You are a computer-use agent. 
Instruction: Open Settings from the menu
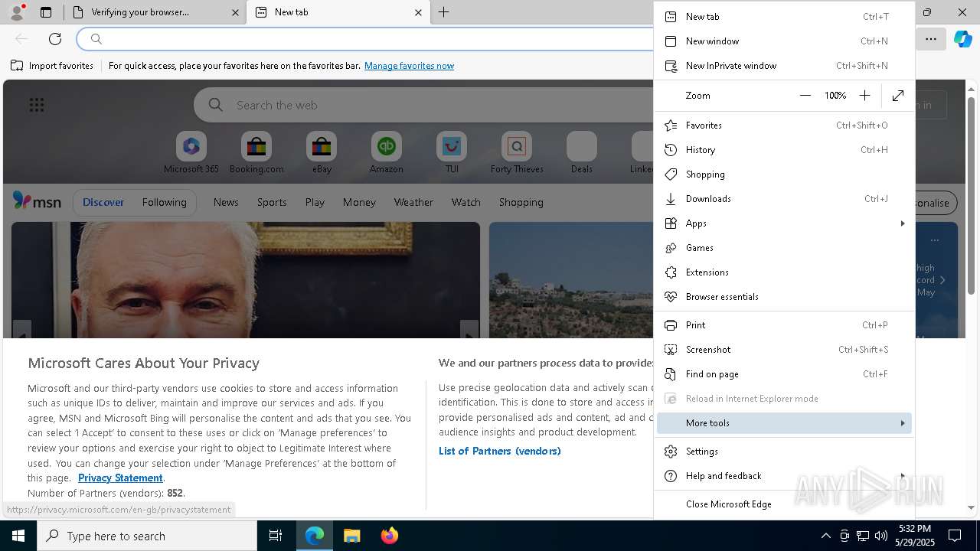click(784, 452)
